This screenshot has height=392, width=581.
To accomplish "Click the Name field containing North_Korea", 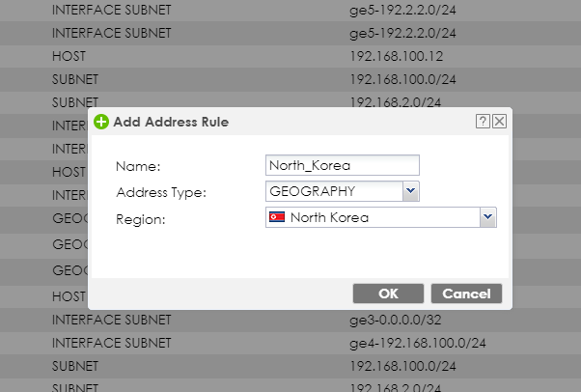I will (342, 165).
